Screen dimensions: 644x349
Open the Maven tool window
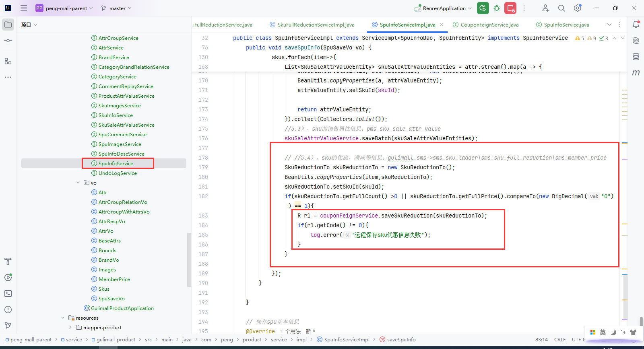pos(636,73)
